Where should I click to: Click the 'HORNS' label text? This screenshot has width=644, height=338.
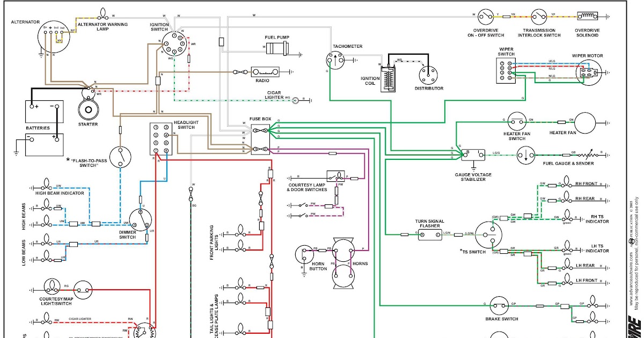pos(359,264)
